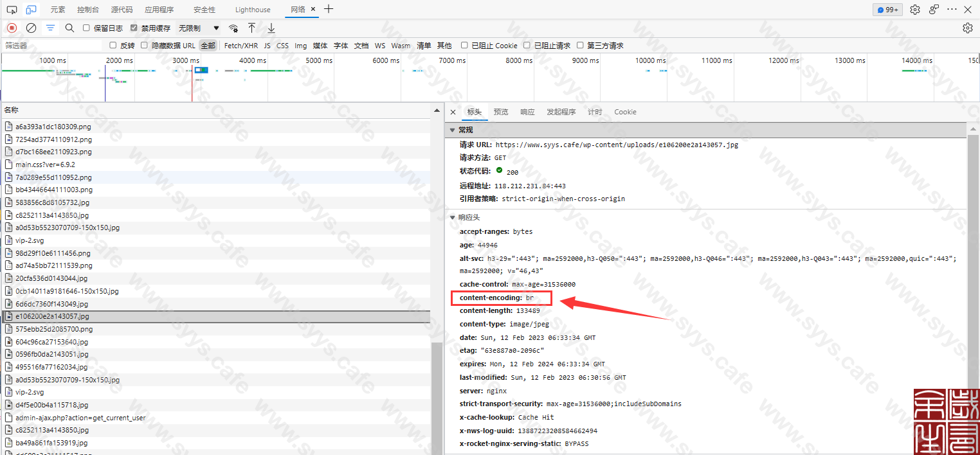Filter requests by 文档 type
Viewport: 980px width, 455px height.
pos(361,46)
